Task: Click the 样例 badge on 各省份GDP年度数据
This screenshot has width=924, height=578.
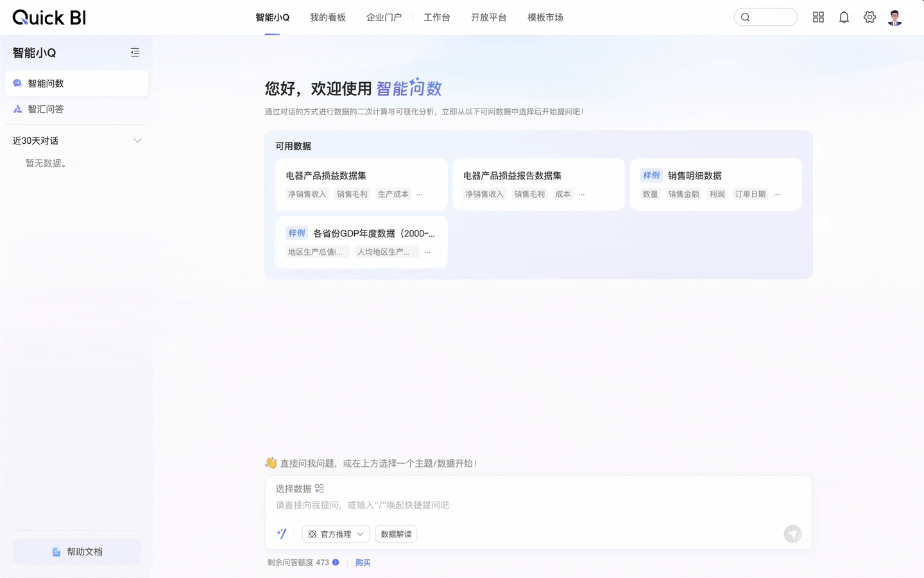Action: (296, 233)
